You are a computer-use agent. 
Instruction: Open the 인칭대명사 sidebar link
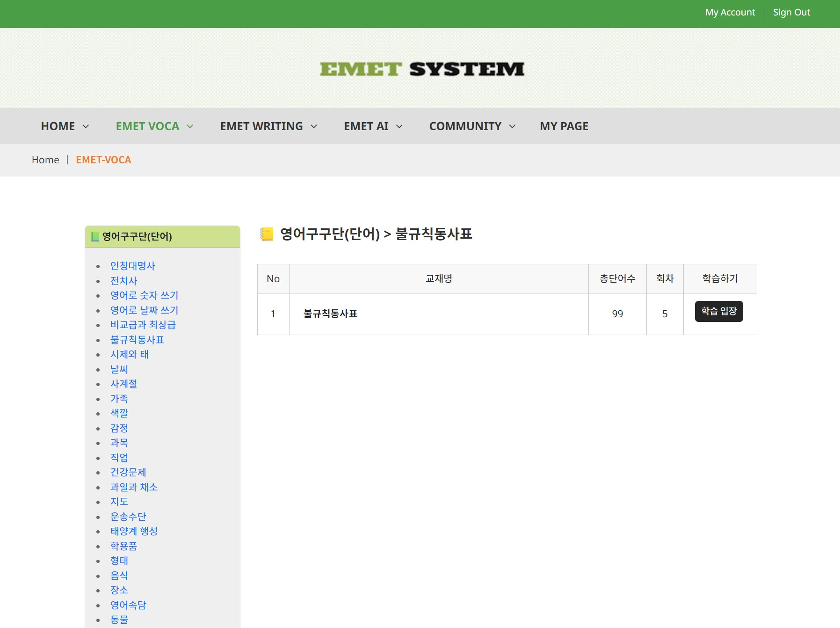click(132, 266)
